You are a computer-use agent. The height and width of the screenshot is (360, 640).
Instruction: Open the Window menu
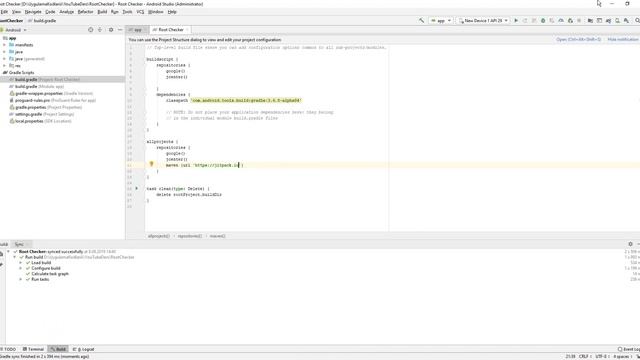(x=156, y=12)
